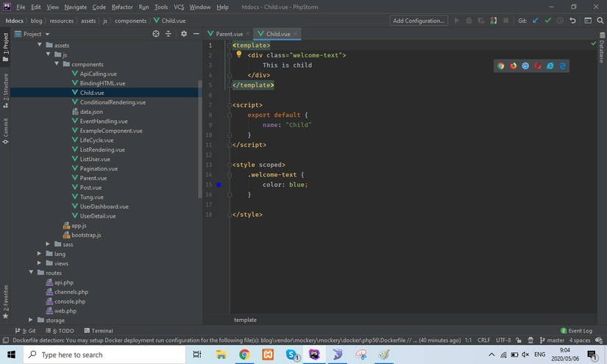Collapse the components folder

coord(57,64)
